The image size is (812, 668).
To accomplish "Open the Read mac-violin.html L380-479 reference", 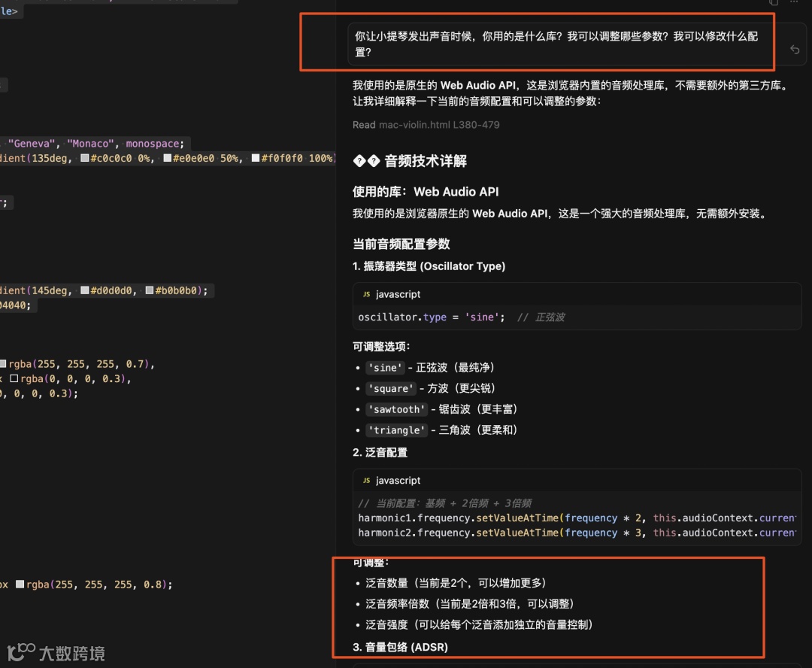I will tap(426, 125).
